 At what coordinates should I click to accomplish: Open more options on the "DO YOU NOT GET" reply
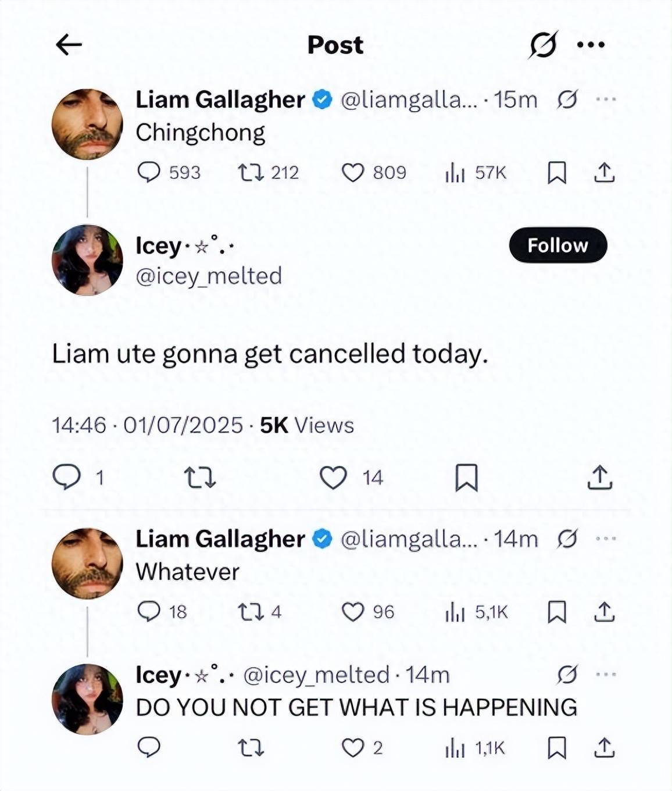point(606,675)
